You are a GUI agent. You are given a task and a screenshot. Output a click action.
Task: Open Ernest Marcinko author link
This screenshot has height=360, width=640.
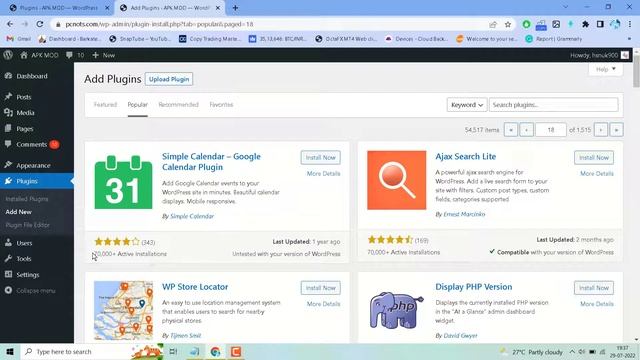click(464, 214)
